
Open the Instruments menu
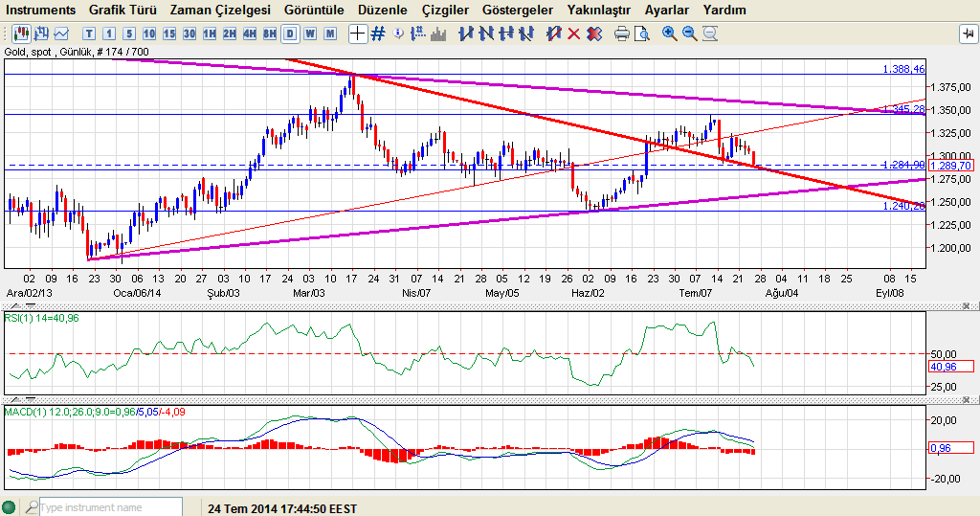(x=40, y=10)
